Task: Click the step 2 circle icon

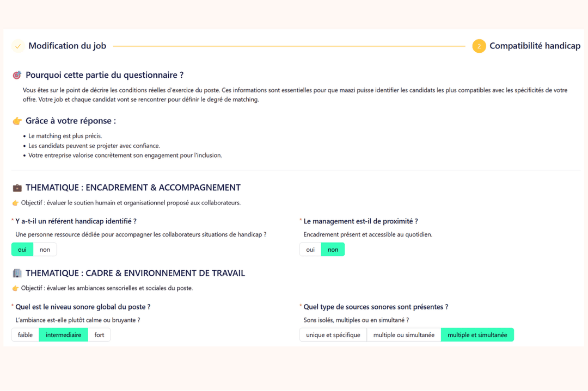Action: coord(479,46)
